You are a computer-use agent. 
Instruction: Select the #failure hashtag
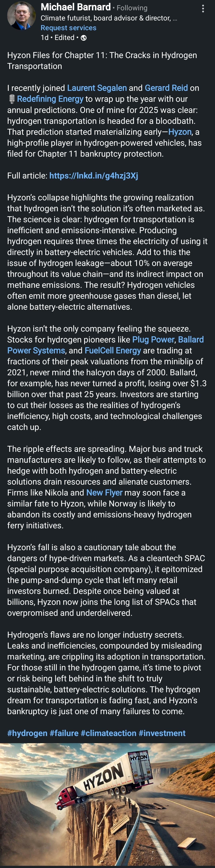pyautogui.click(x=64, y=733)
